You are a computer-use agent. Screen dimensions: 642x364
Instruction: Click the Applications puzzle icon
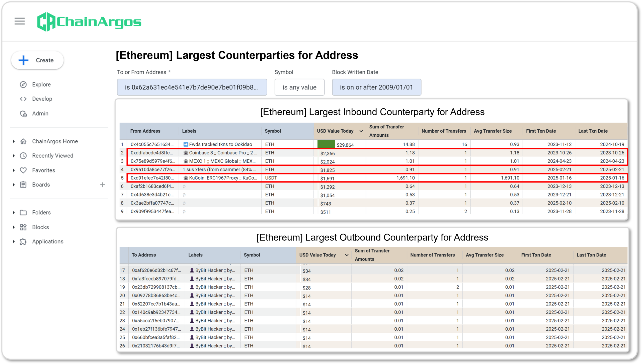pyautogui.click(x=23, y=242)
